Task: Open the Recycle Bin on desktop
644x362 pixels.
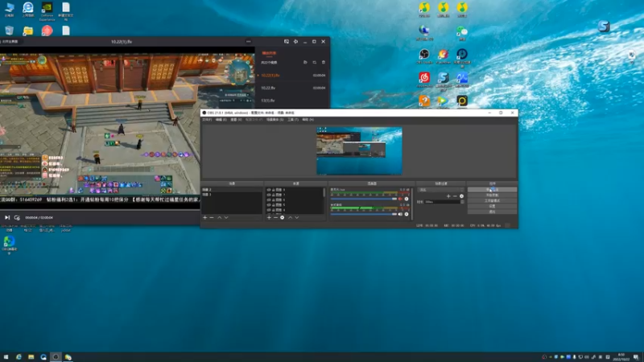Action: tap(10, 31)
